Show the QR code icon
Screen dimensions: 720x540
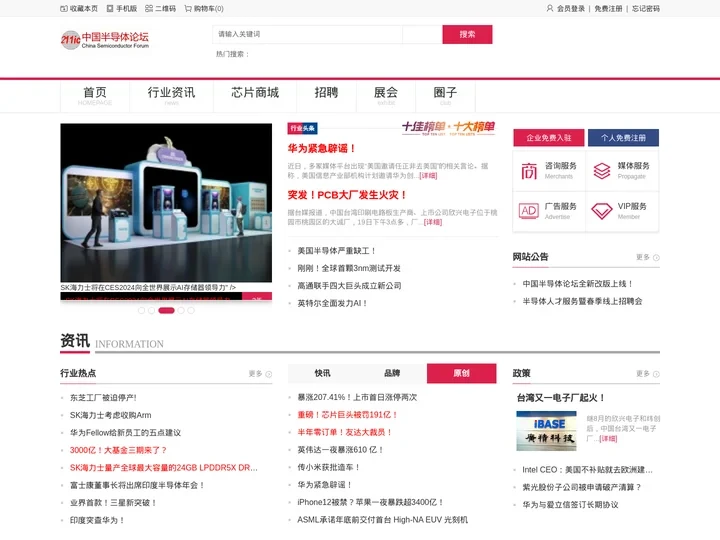coord(149,9)
